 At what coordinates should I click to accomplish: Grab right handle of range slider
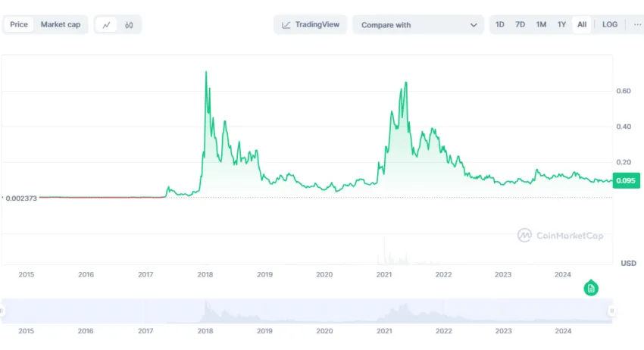tap(611, 311)
